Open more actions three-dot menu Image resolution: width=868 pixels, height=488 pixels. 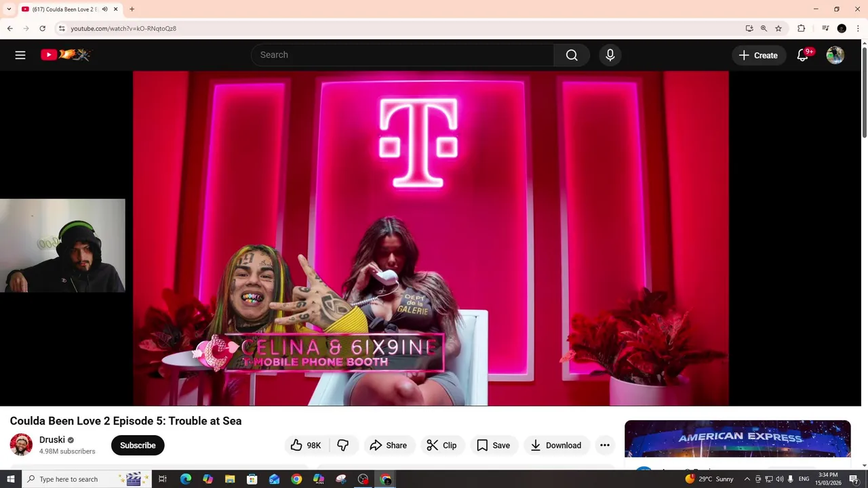pyautogui.click(x=605, y=445)
